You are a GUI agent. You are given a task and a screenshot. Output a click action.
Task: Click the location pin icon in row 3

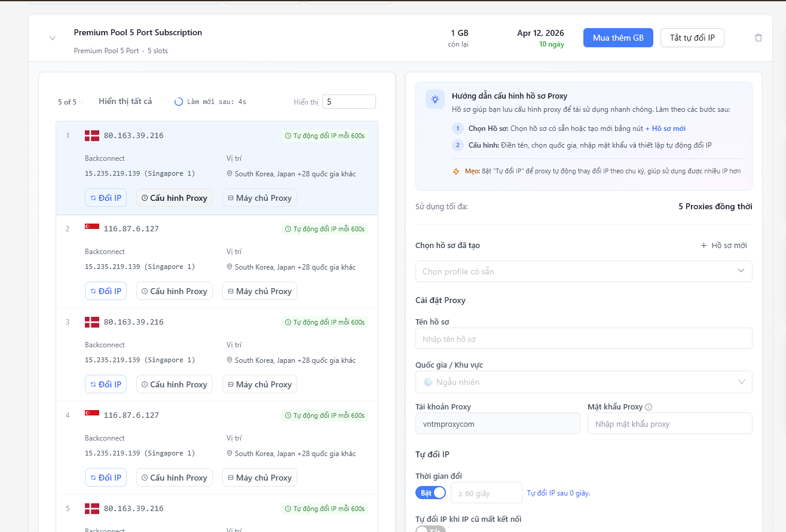230,360
